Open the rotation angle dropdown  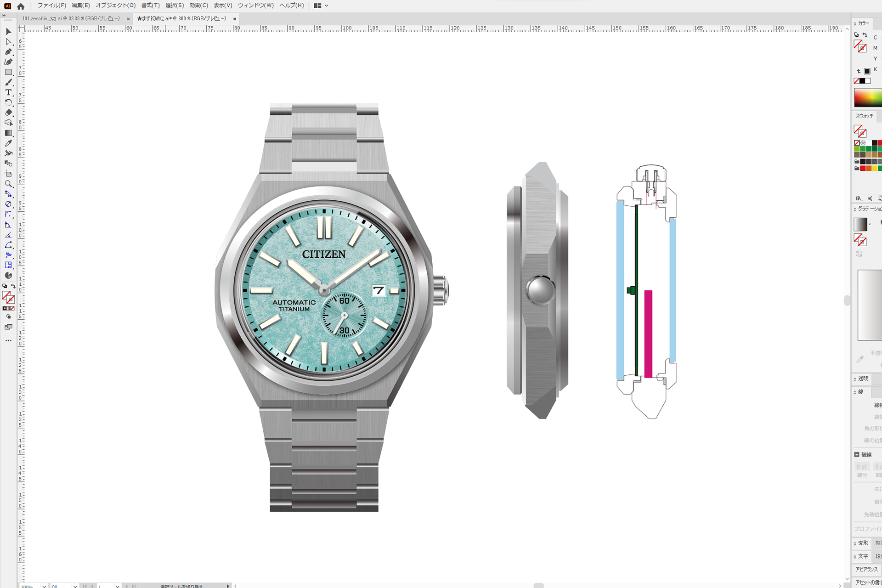pyautogui.click(x=75, y=586)
